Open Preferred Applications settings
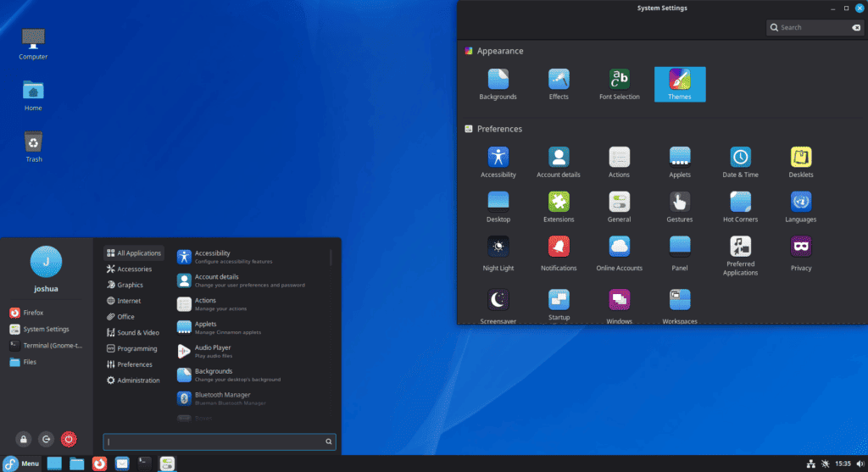Image resolution: width=868 pixels, height=472 pixels. [x=740, y=256]
